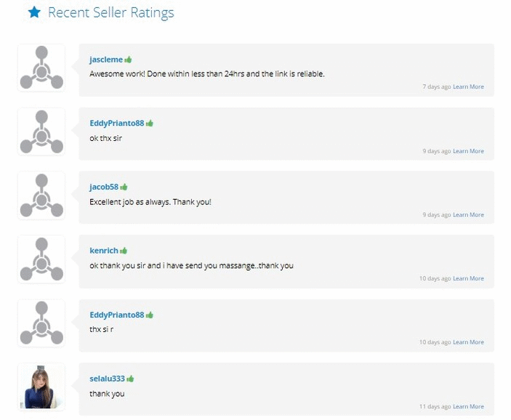Click the thumbs-up icon beside selalu333
Viewport: 511px width, 420px height.
point(130,379)
